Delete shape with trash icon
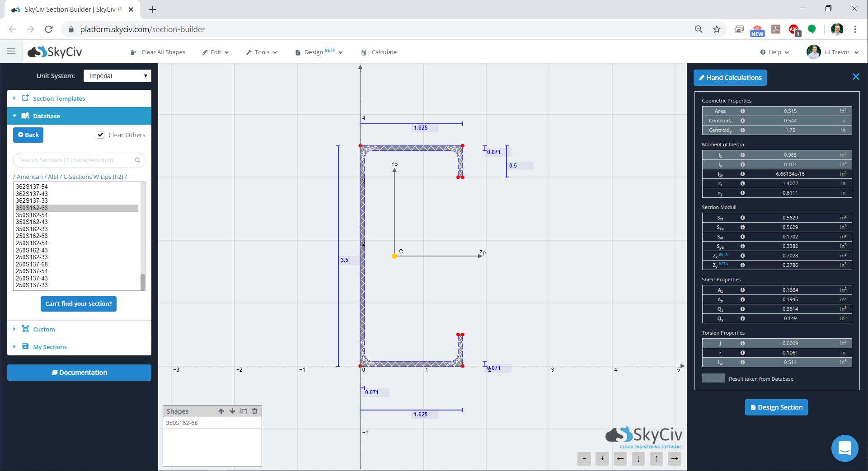 coord(255,411)
